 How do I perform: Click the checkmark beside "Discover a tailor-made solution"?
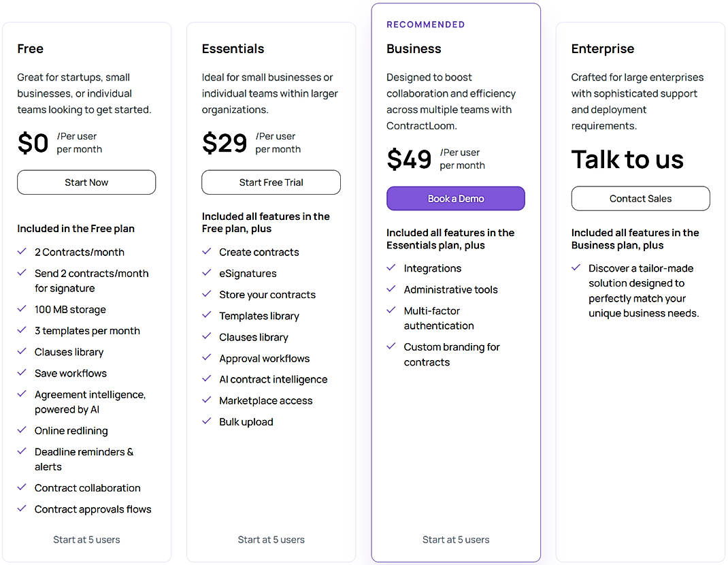point(576,268)
